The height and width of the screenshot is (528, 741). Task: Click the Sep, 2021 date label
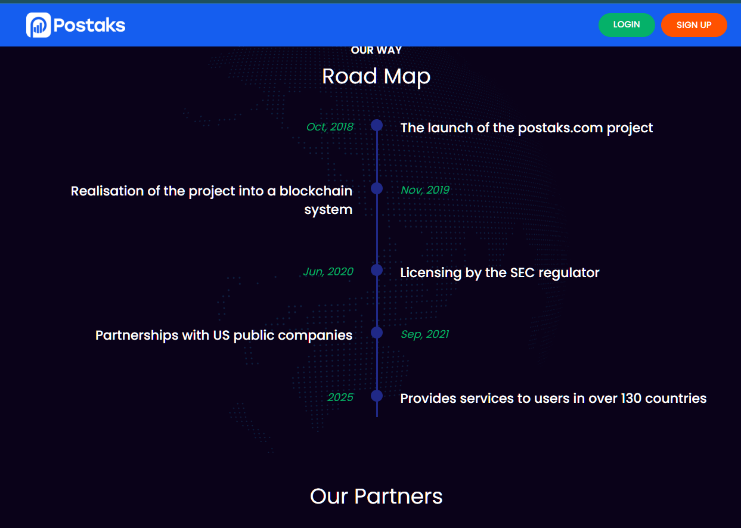tap(425, 334)
